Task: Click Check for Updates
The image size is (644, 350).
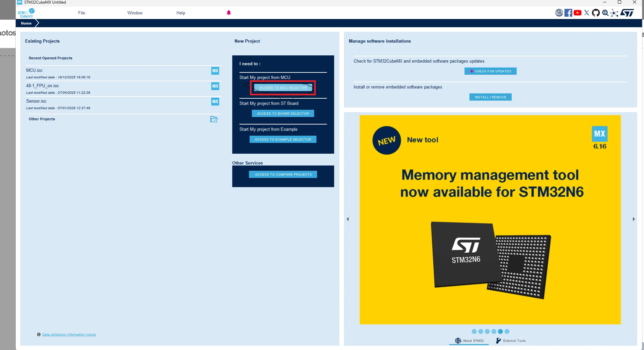Action: coord(490,71)
